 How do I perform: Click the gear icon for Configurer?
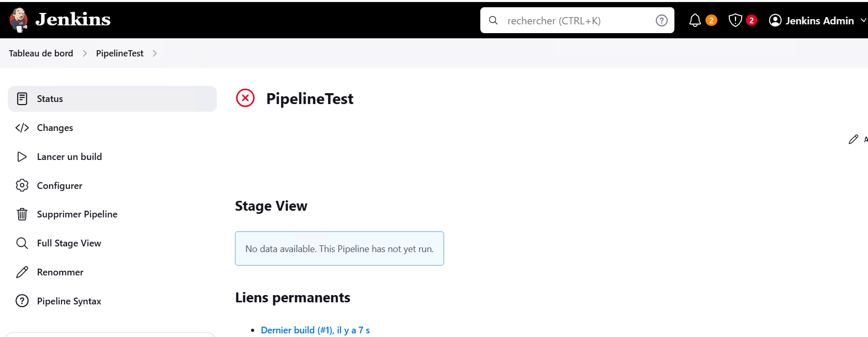(x=22, y=185)
